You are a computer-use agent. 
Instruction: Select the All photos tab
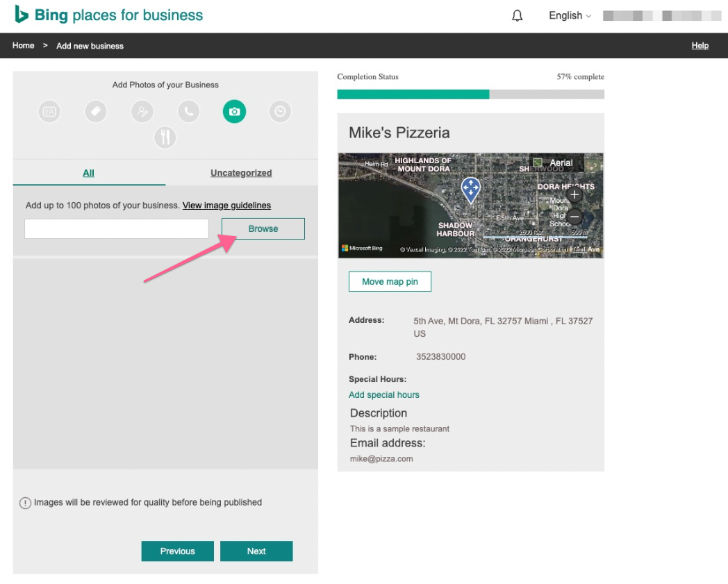(88, 173)
